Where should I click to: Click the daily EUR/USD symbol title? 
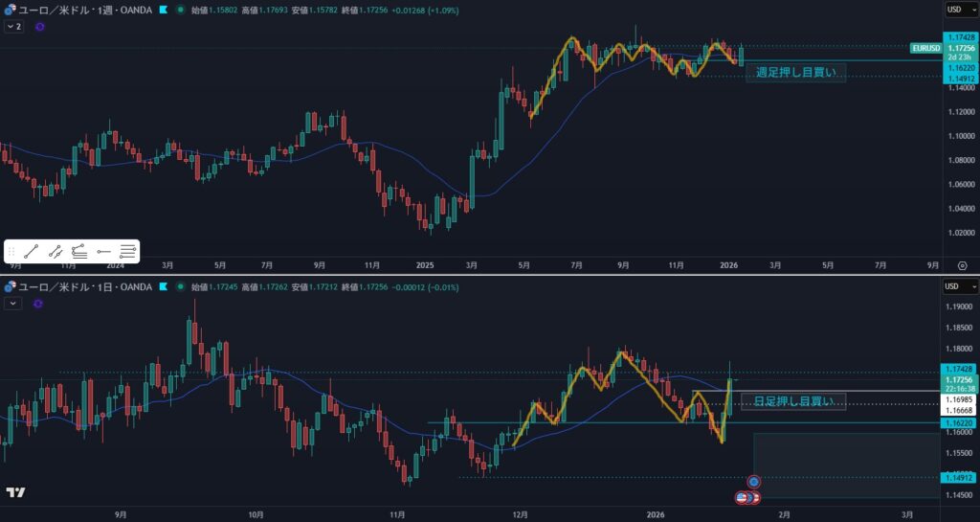tap(81, 286)
